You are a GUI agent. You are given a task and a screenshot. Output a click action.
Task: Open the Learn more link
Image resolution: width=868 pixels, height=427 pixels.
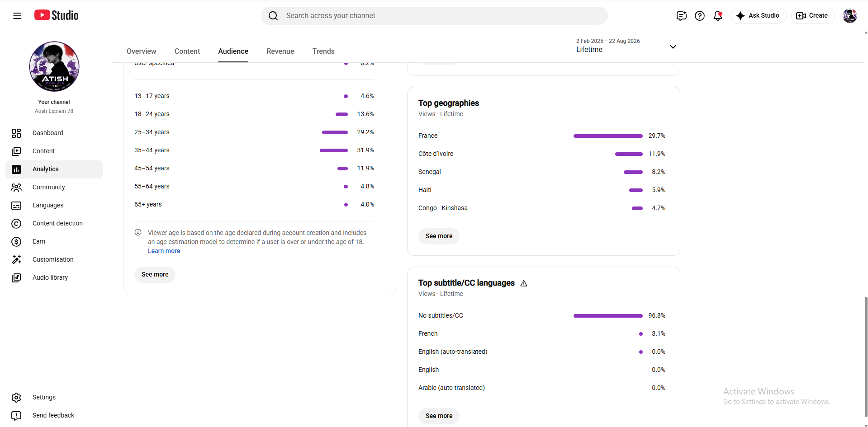164,251
